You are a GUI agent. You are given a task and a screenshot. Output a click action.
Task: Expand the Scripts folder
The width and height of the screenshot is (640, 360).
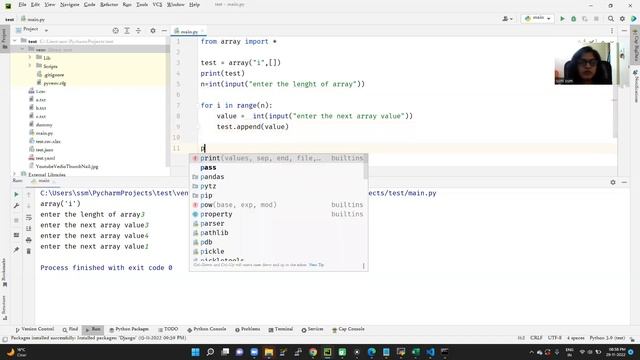(30, 66)
